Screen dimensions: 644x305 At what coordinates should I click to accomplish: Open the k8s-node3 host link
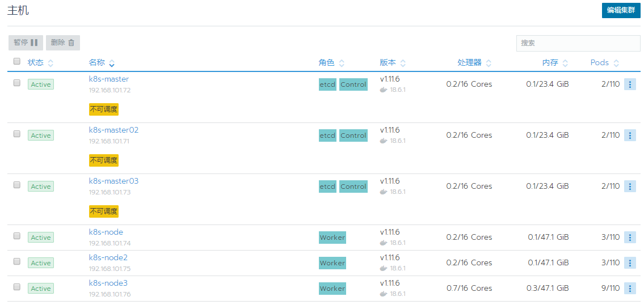(108, 283)
